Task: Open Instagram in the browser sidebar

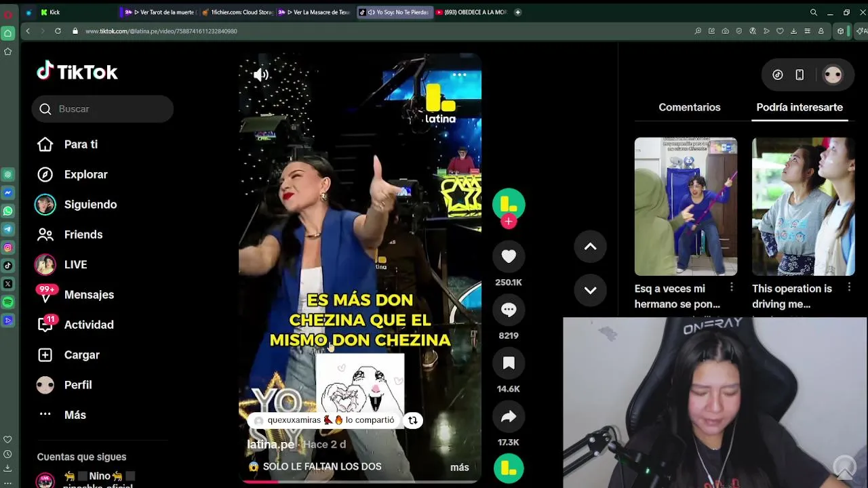Action: [x=8, y=247]
